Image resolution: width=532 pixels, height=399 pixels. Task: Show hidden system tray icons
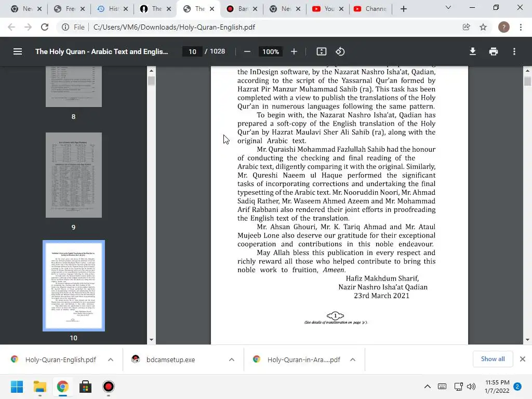(428, 387)
